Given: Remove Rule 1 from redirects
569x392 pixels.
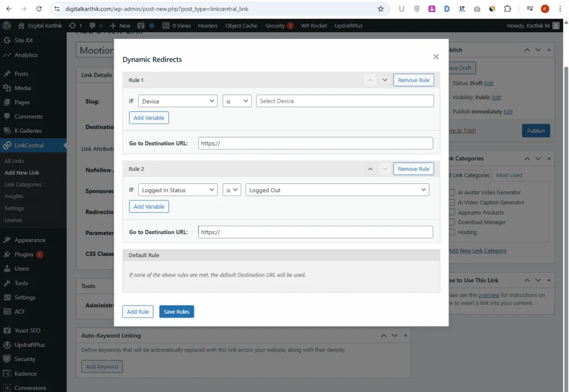Looking at the screenshot, I should click(413, 80).
